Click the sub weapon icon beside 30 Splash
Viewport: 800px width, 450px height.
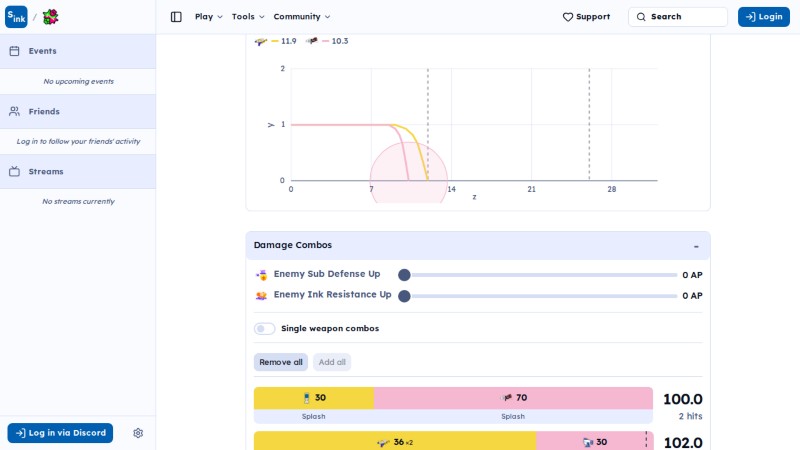click(307, 398)
